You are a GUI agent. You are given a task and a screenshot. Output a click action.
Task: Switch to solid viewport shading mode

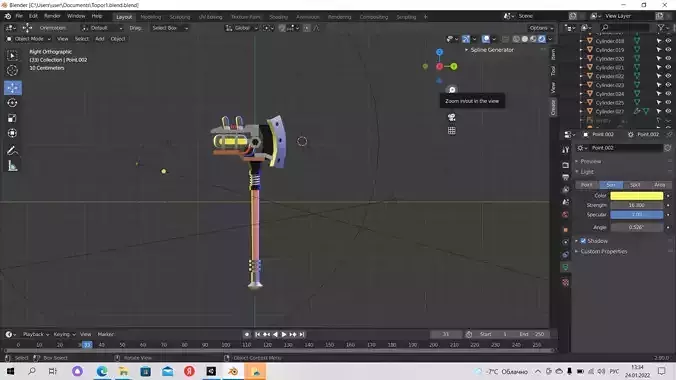pos(525,39)
